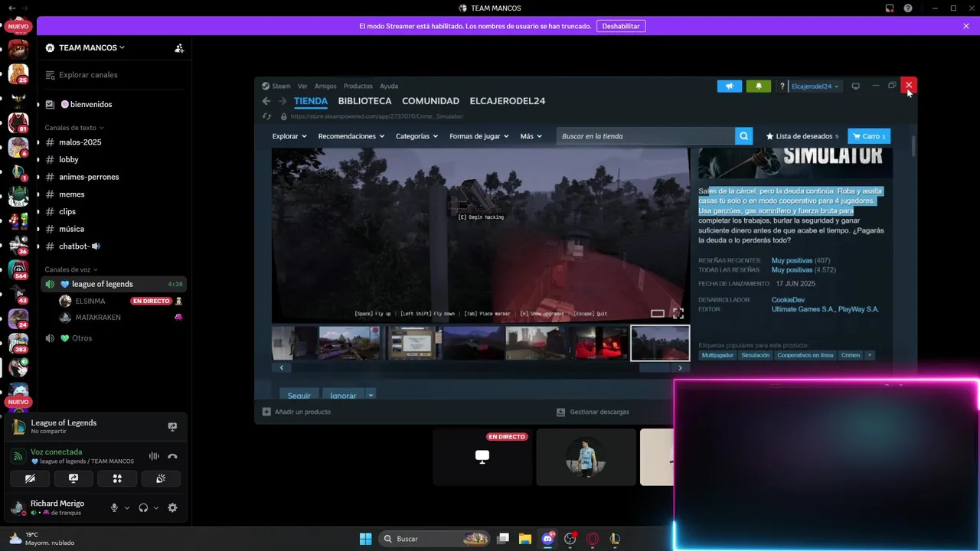980x551 pixels.
Task: Toggle theater mode in video player
Action: (657, 313)
